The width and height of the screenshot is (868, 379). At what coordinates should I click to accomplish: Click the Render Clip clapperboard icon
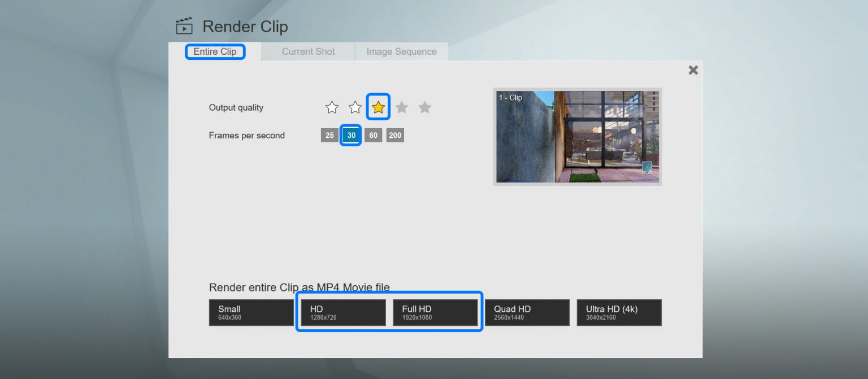[184, 25]
